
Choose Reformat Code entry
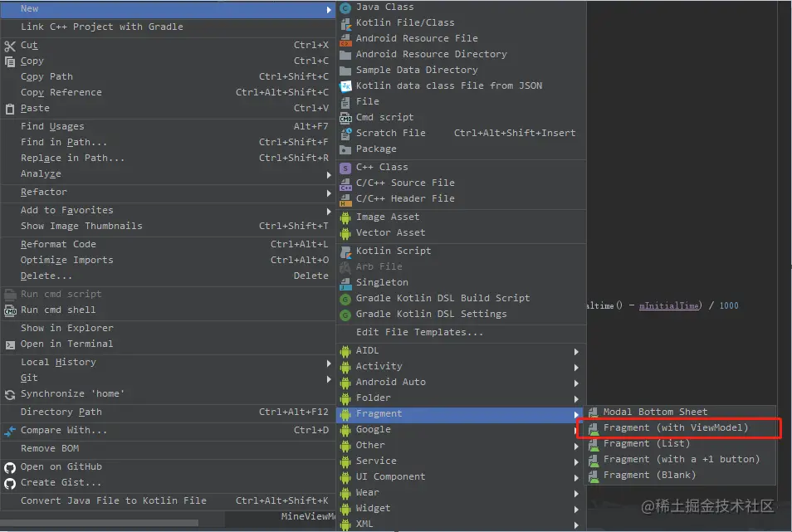(x=167, y=244)
